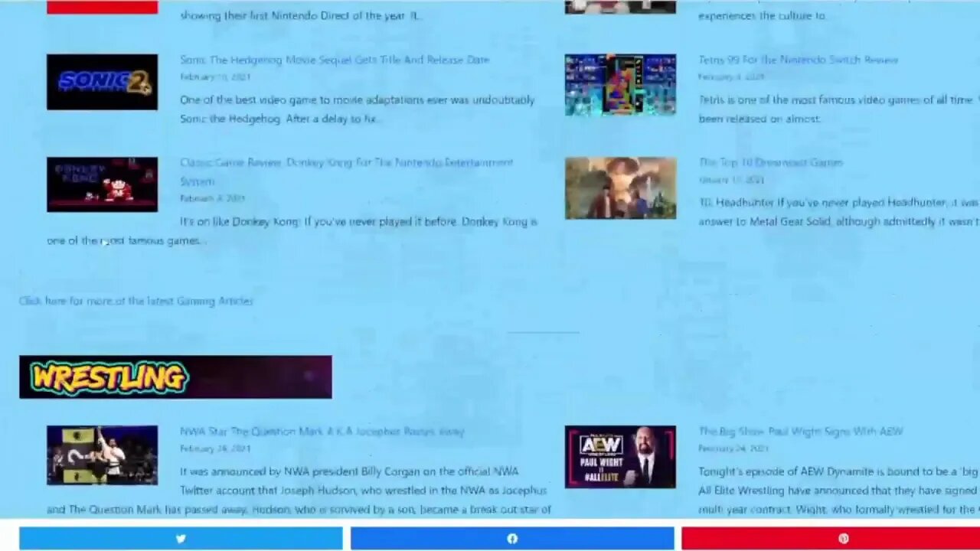
Task: Click here for more latest Gaming Articles link
Action: (136, 301)
